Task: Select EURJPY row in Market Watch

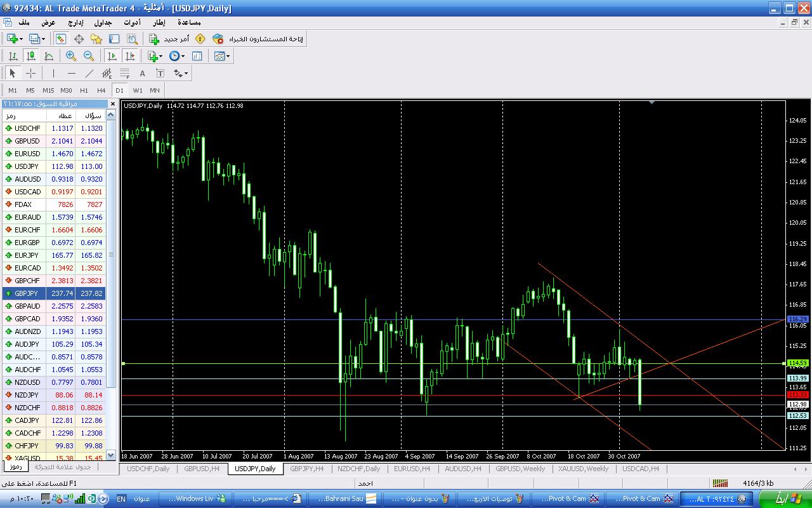Action: tap(27, 255)
